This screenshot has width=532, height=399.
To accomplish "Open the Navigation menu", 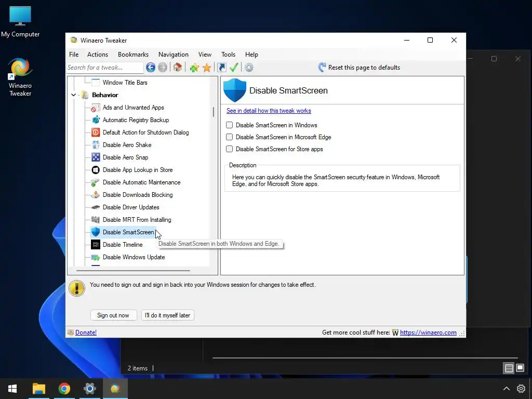I will [173, 54].
